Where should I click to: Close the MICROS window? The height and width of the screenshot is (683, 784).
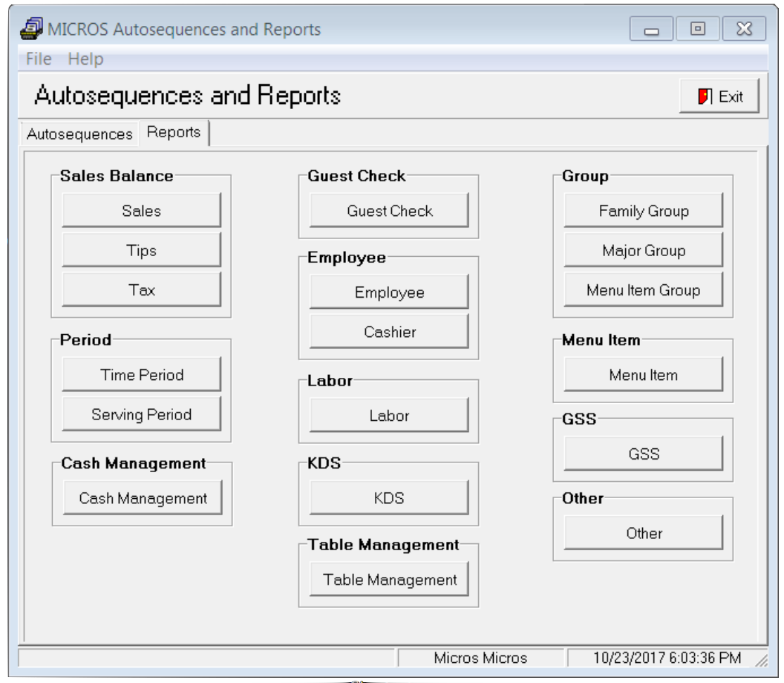tap(744, 29)
